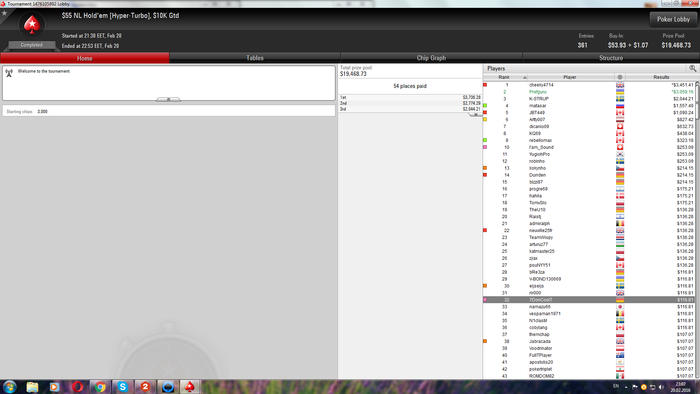The image size is (700, 394).
Task: Select player JBT449
Action: tap(589, 112)
